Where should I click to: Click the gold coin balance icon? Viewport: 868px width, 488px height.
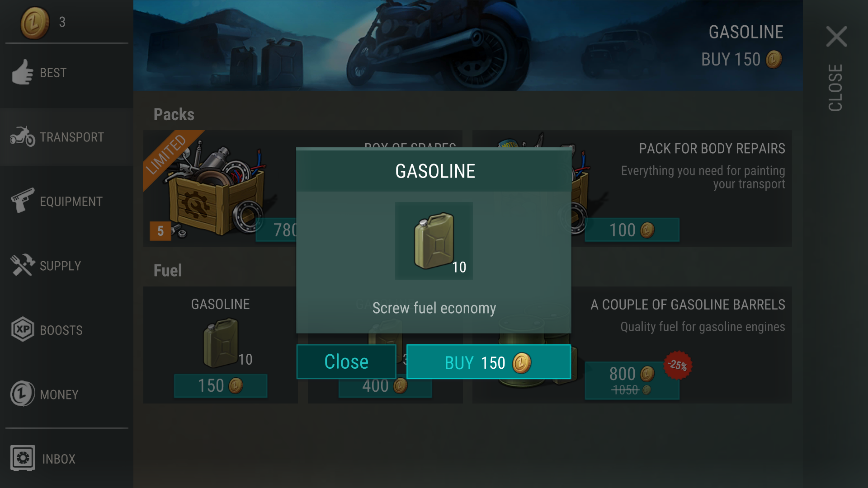pyautogui.click(x=35, y=22)
